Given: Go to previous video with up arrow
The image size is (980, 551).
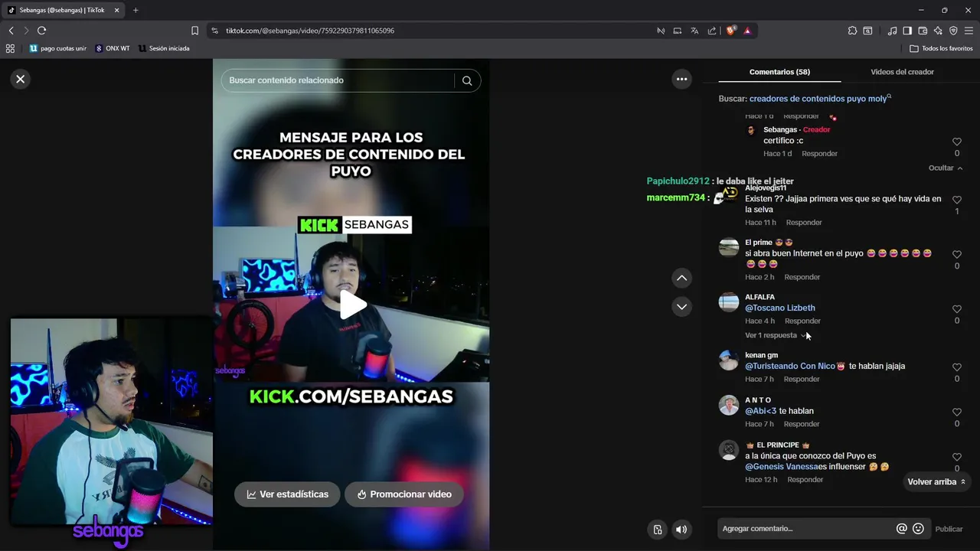Looking at the screenshot, I should point(681,278).
